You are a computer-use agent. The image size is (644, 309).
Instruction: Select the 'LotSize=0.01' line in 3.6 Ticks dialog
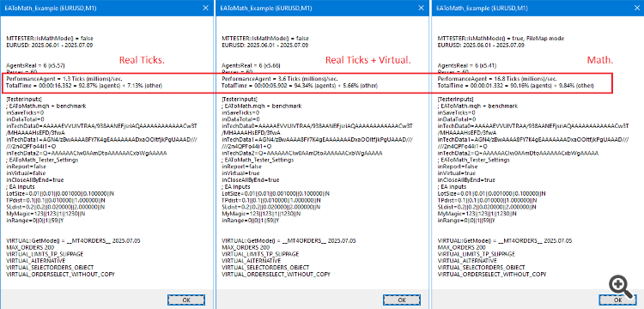coord(276,193)
